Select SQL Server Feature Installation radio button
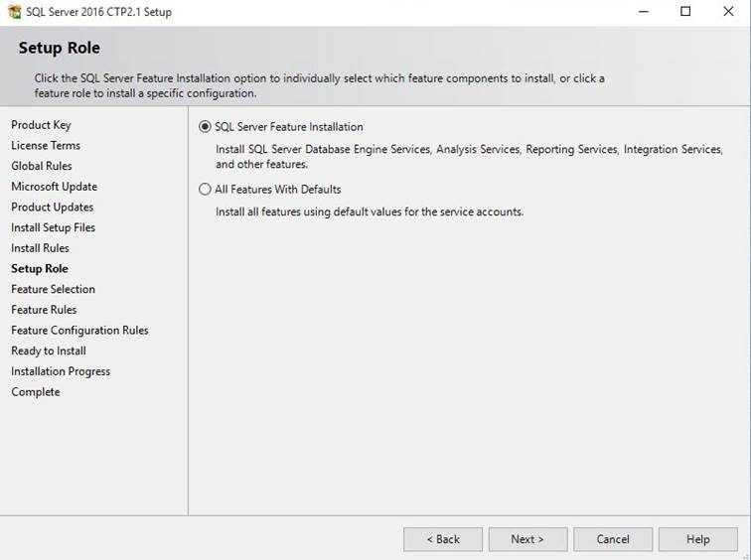 tap(205, 127)
